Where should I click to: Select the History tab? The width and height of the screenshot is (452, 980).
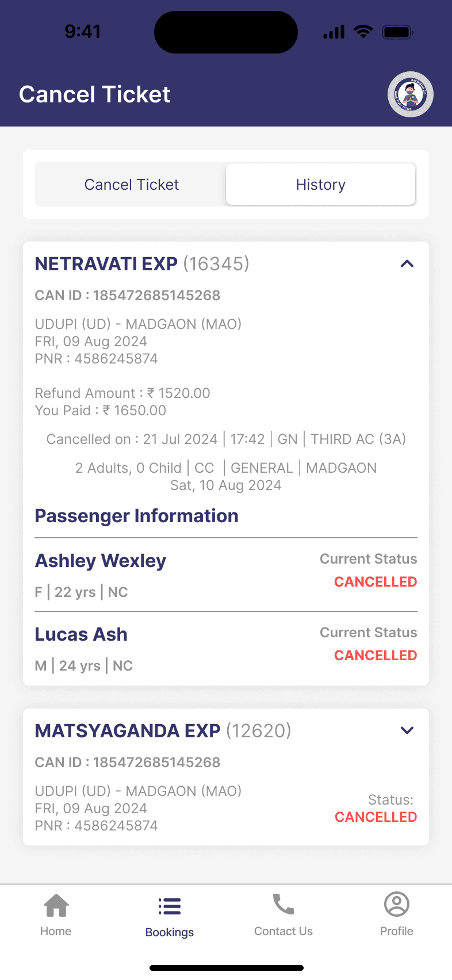[320, 185]
